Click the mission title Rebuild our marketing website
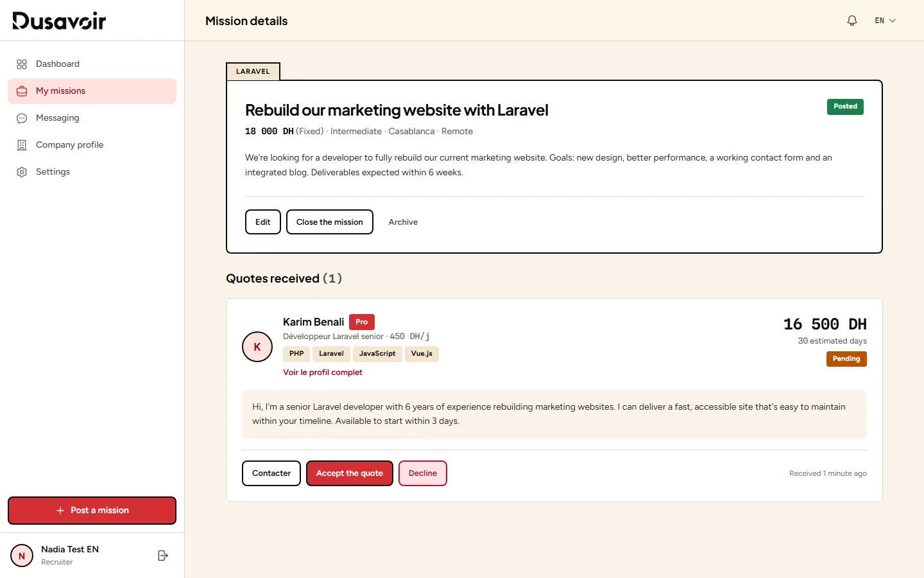 (397, 110)
